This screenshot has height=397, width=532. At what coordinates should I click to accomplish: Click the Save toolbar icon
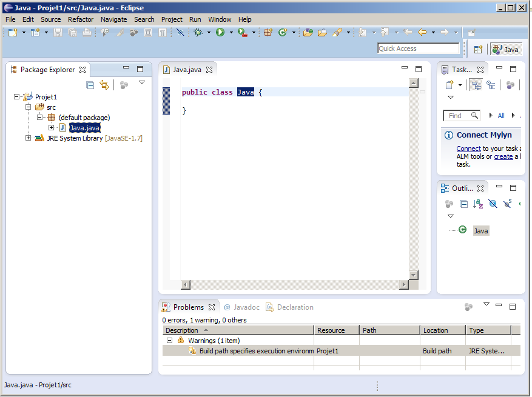coord(58,32)
